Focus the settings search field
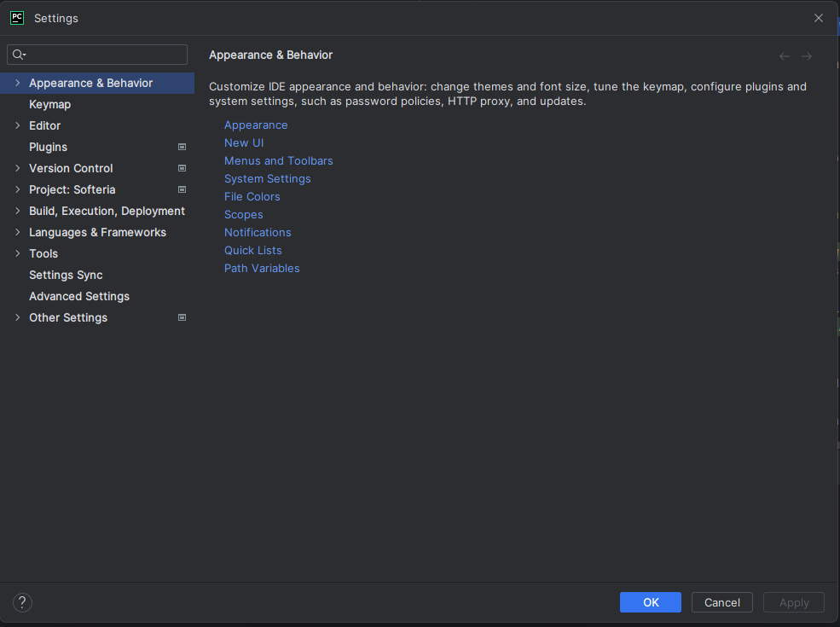 107,55
